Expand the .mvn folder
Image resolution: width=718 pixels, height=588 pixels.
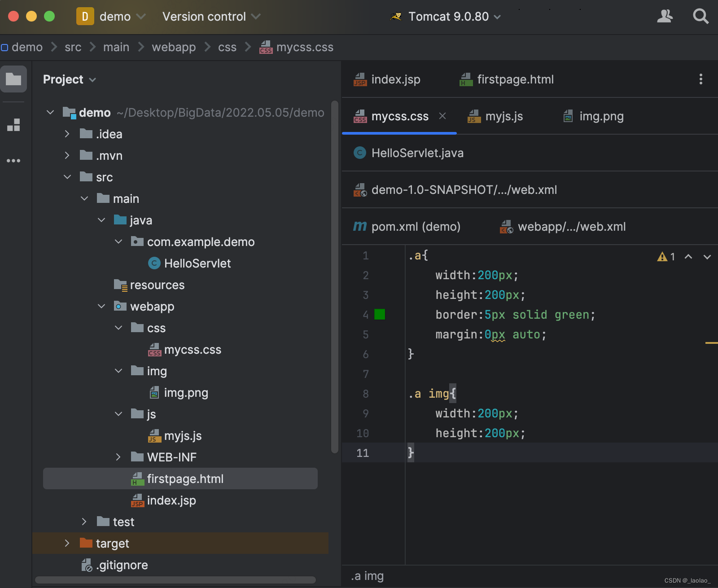pyautogui.click(x=67, y=155)
